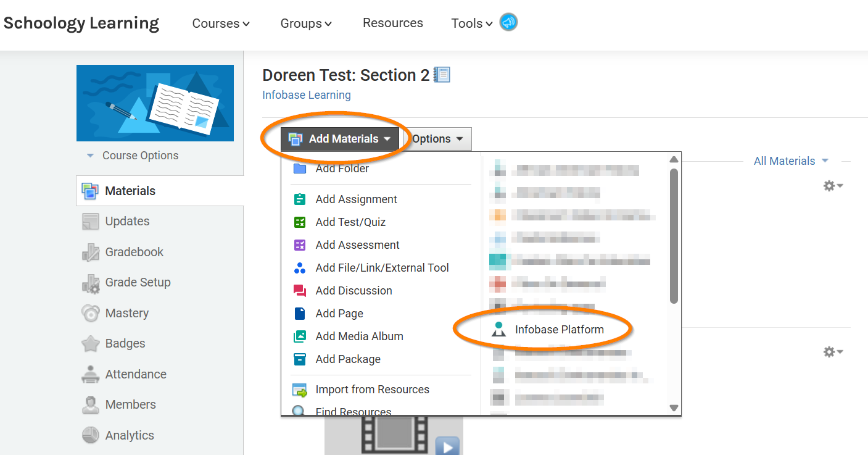Open the Members sidebar link

130,404
